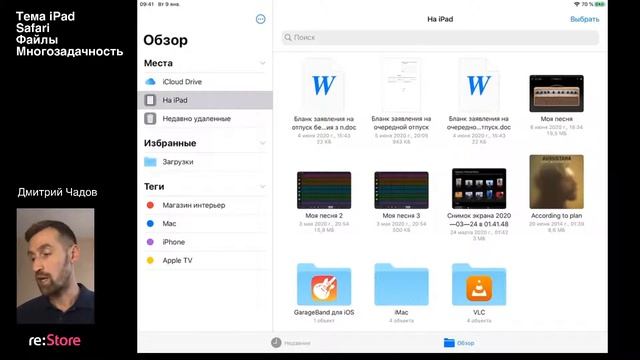Open the iMac folder

click(401, 284)
